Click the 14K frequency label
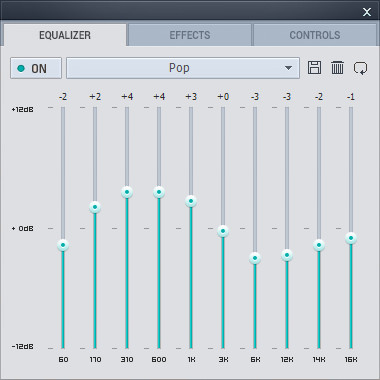The image size is (380, 380). pos(319,360)
